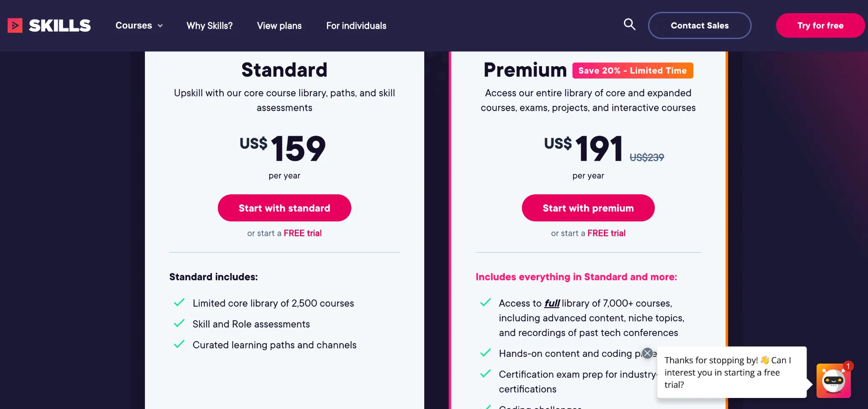Open the For individuals nav link
This screenshot has width=868, height=409.
point(356,26)
